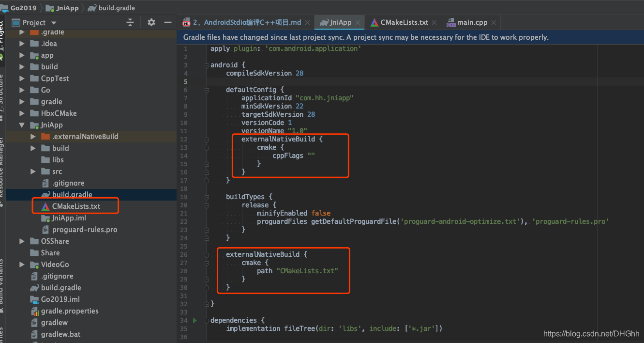This screenshot has height=343, width=644.
Task: Expand the OSShare folder arrow
Action: coord(22,241)
